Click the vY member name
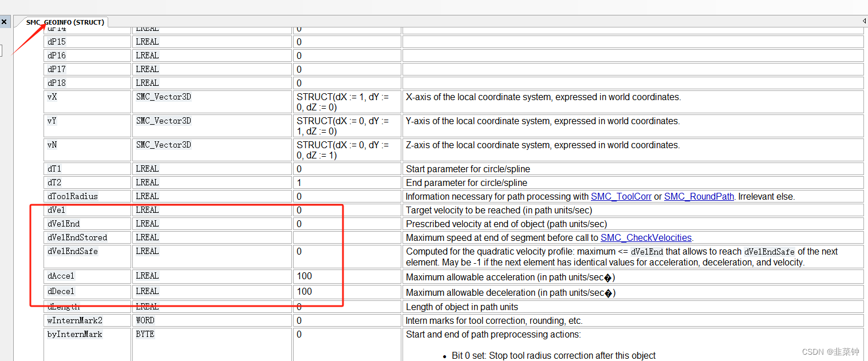 tap(52, 121)
